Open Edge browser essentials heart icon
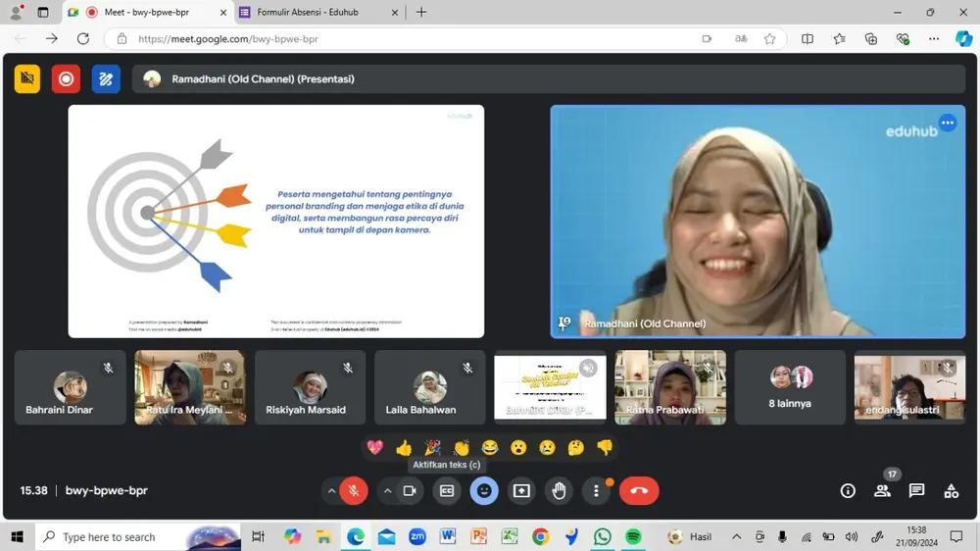Screen dimensions: 980x551 (x=903, y=39)
